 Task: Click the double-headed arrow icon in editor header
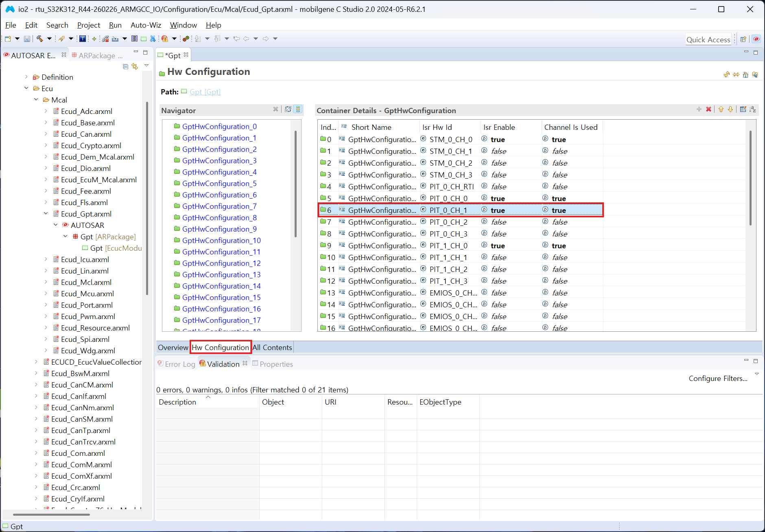[736, 74]
